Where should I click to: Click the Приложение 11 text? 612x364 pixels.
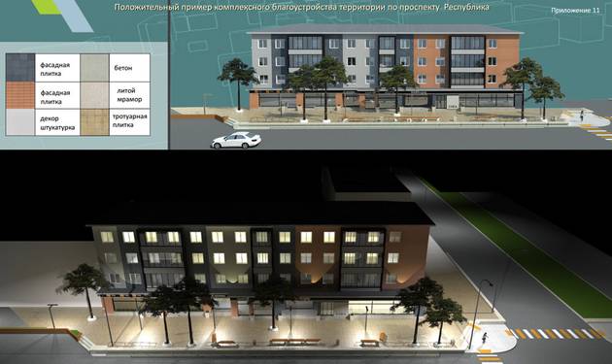575,11
